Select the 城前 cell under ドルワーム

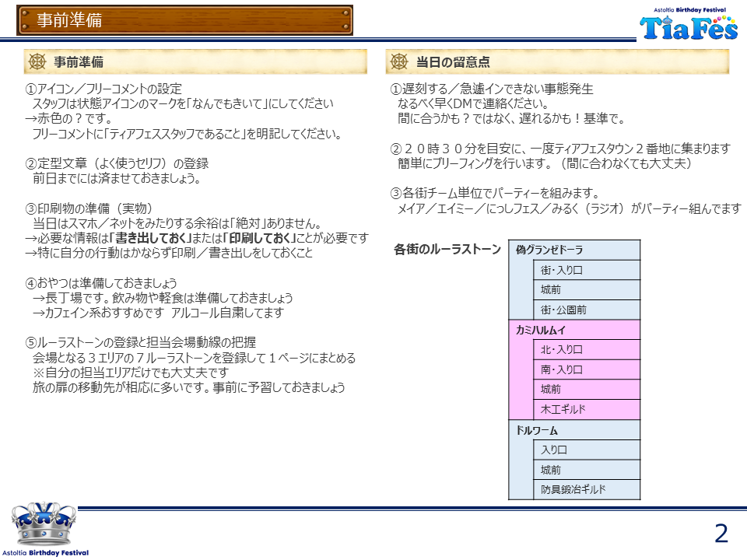coord(587,470)
